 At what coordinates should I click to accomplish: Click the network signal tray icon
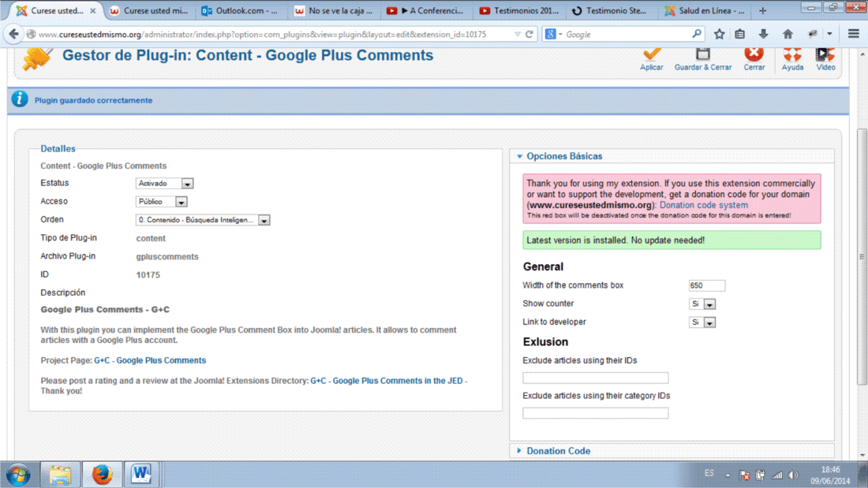pyautogui.click(x=777, y=475)
